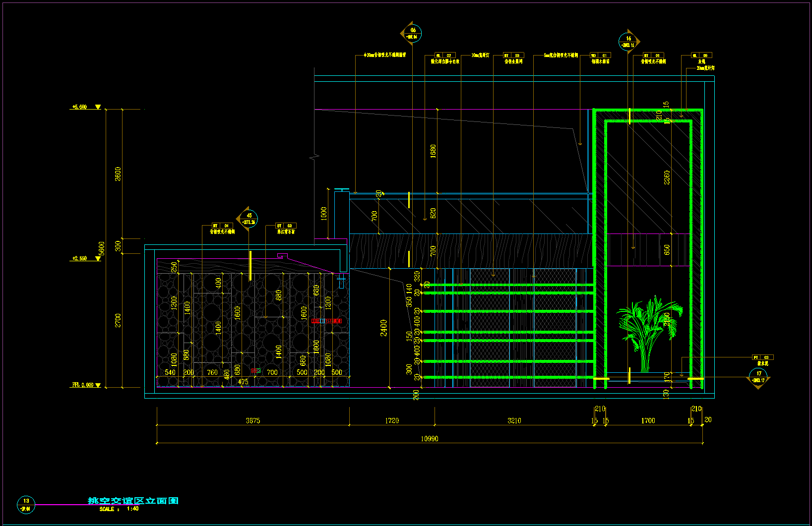The width and height of the screenshot is (812, 526).
Task: Select section marker 17 at right
Action: 759,377
